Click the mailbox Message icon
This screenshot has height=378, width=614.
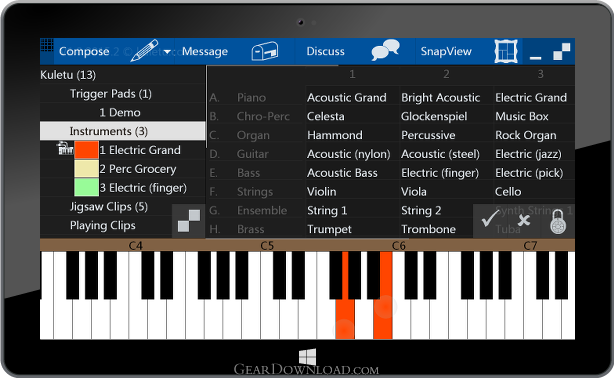pyautogui.click(x=265, y=51)
